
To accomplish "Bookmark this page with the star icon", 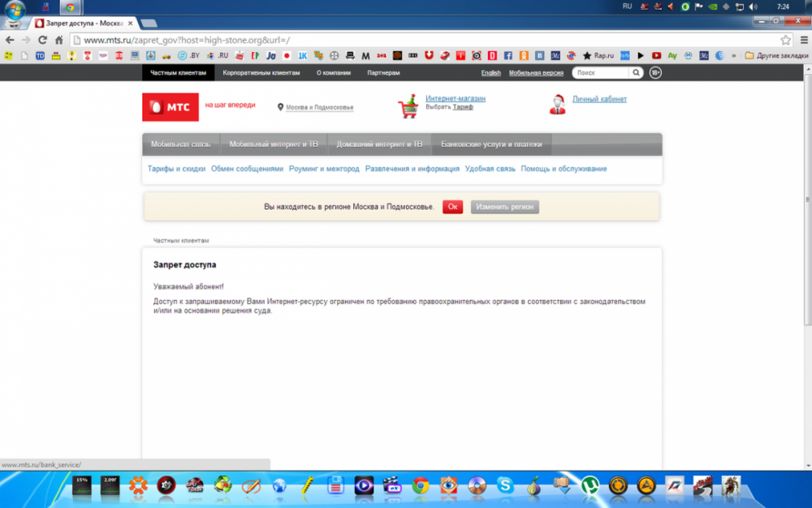I will [x=785, y=40].
